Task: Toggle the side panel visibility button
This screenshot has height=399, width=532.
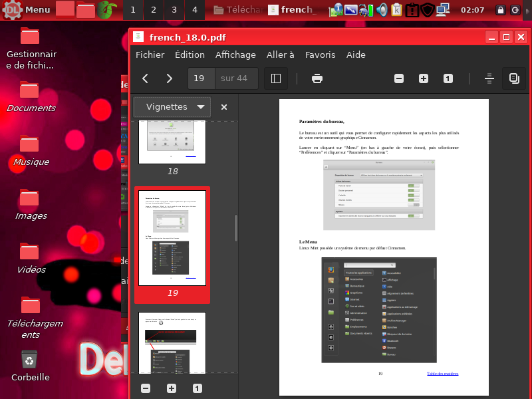Action: pos(276,78)
